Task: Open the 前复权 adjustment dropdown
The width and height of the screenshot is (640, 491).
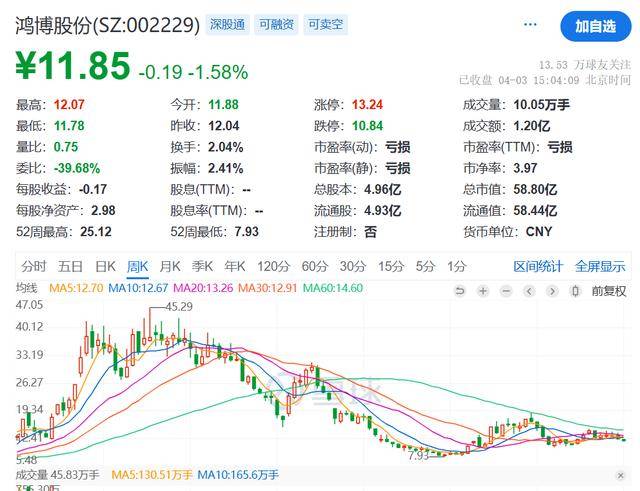Action: click(609, 291)
